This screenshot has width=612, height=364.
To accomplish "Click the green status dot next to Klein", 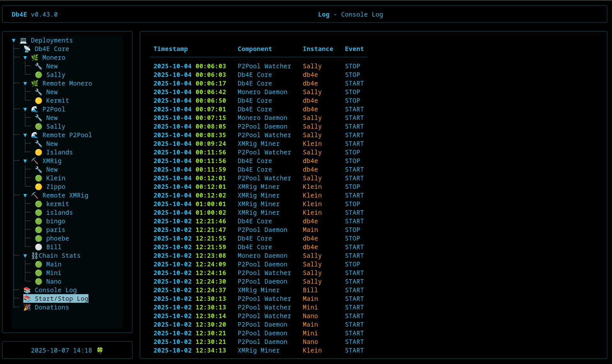I will coord(39,178).
